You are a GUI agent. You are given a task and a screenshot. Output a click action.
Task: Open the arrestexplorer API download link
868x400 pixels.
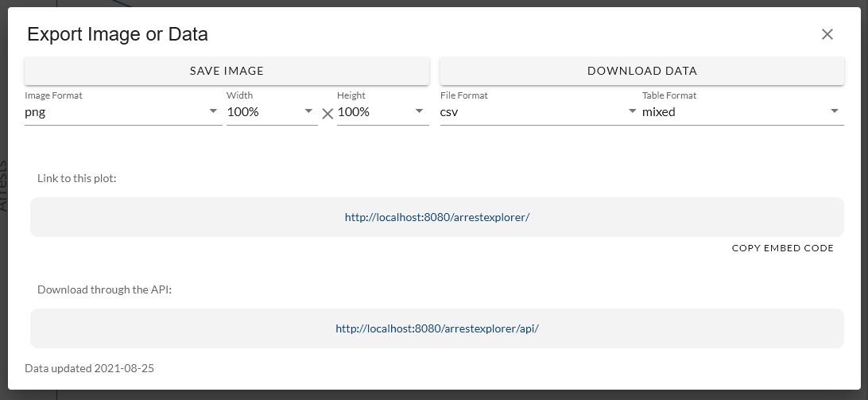click(436, 328)
